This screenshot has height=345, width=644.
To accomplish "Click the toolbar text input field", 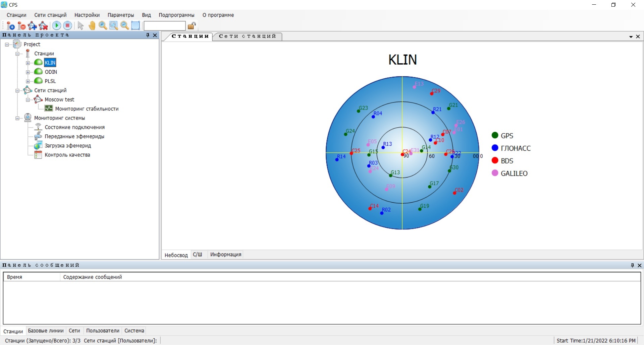I will click(164, 26).
